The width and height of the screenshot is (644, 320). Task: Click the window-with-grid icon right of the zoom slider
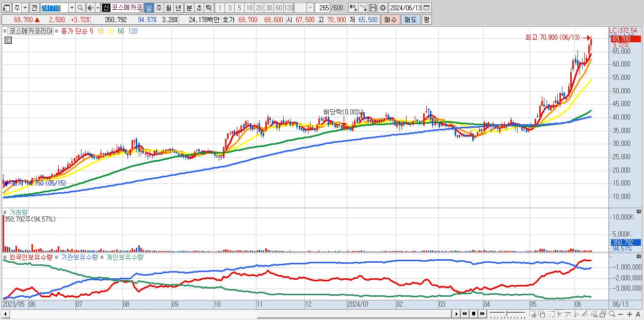[x=533, y=314]
